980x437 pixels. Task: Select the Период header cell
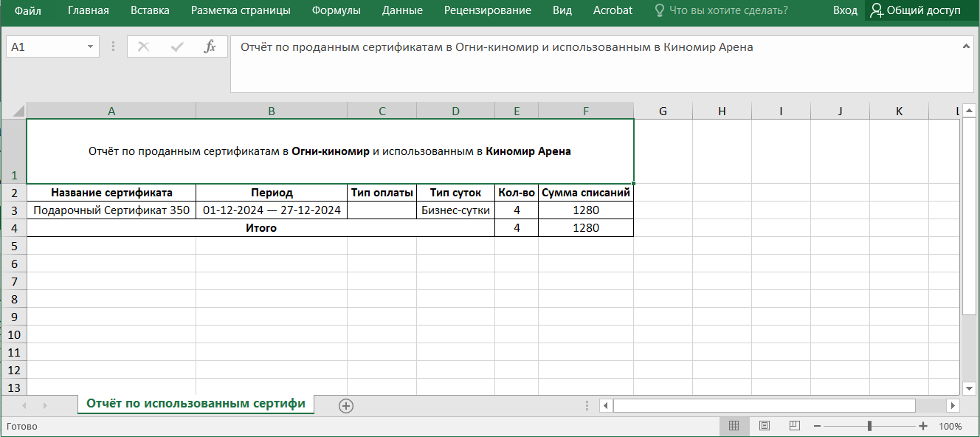coord(272,193)
